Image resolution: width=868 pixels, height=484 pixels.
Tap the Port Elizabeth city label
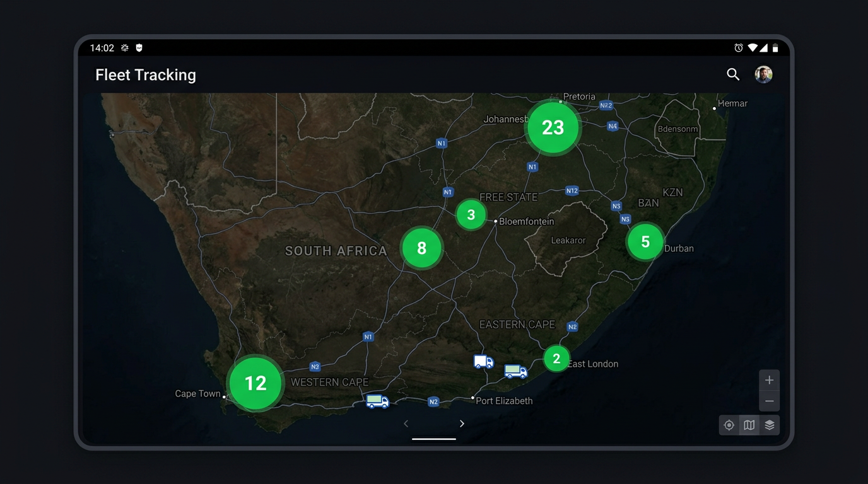click(503, 401)
